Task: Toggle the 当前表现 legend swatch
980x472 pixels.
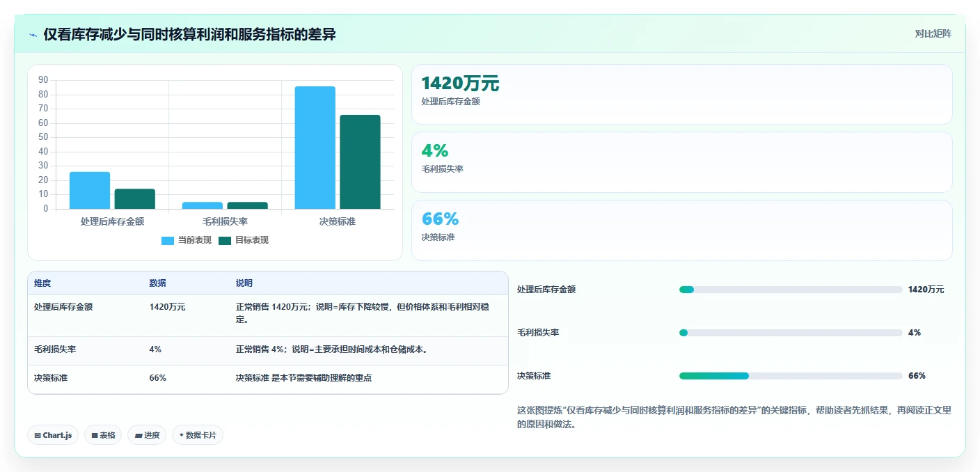Action: click(168, 240)
